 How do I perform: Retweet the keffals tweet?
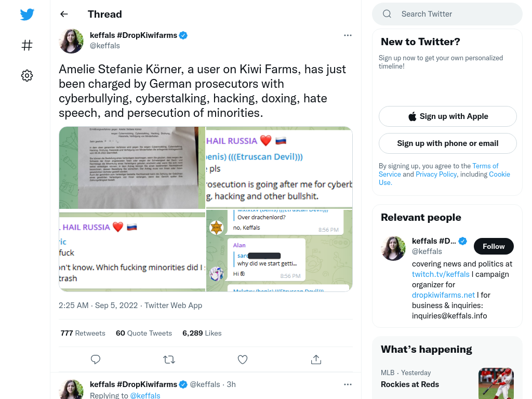click(169, 360)
